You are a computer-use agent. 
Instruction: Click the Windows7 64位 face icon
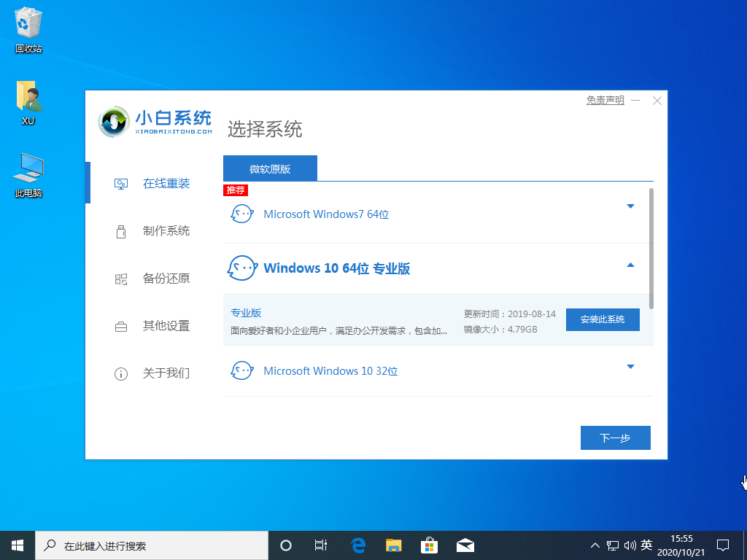pyautogui.click(x=241, y=214)
